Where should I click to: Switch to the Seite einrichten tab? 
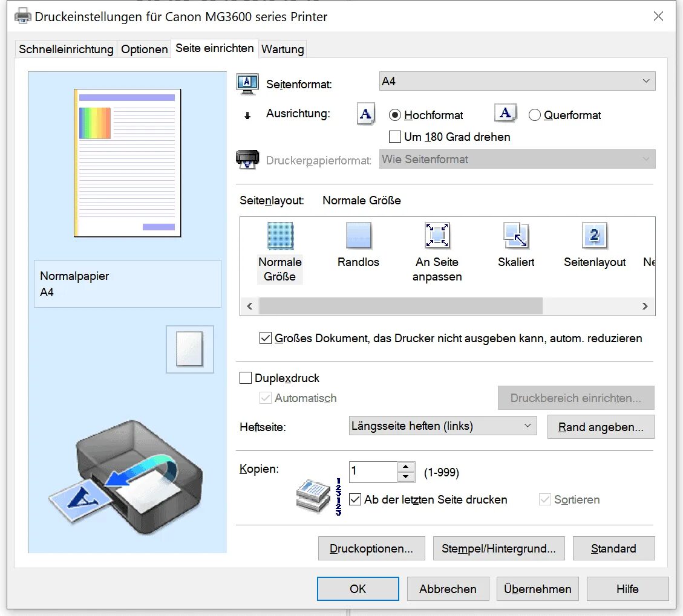(215, 48)
